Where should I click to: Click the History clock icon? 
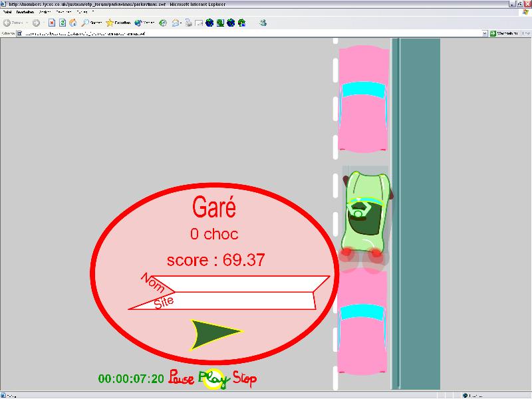[x=163, y=23]
